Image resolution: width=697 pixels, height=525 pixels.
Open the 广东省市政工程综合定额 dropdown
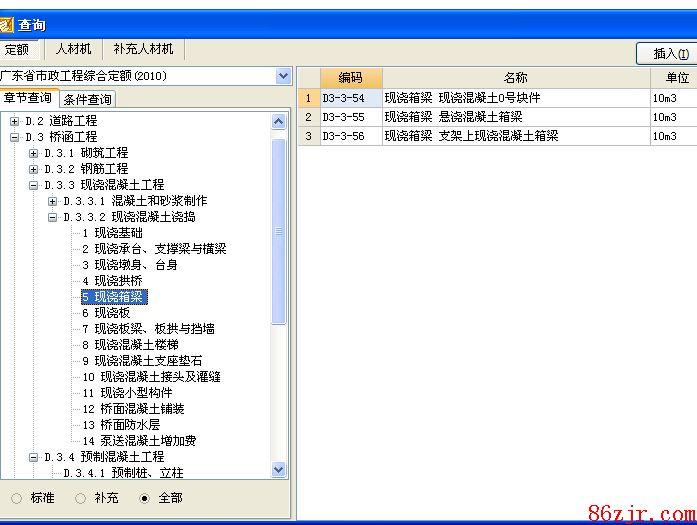pyautogui.click(x=283, y=76)
